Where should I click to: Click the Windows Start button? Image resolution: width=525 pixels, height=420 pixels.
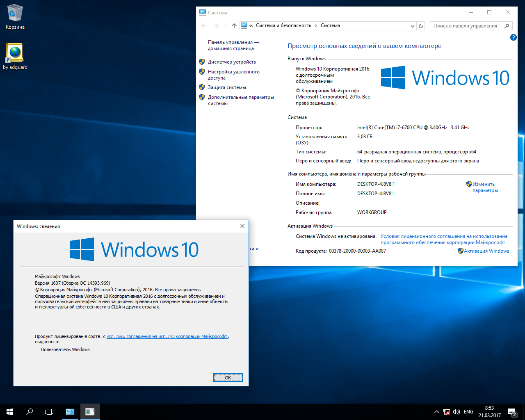point(10,411)
